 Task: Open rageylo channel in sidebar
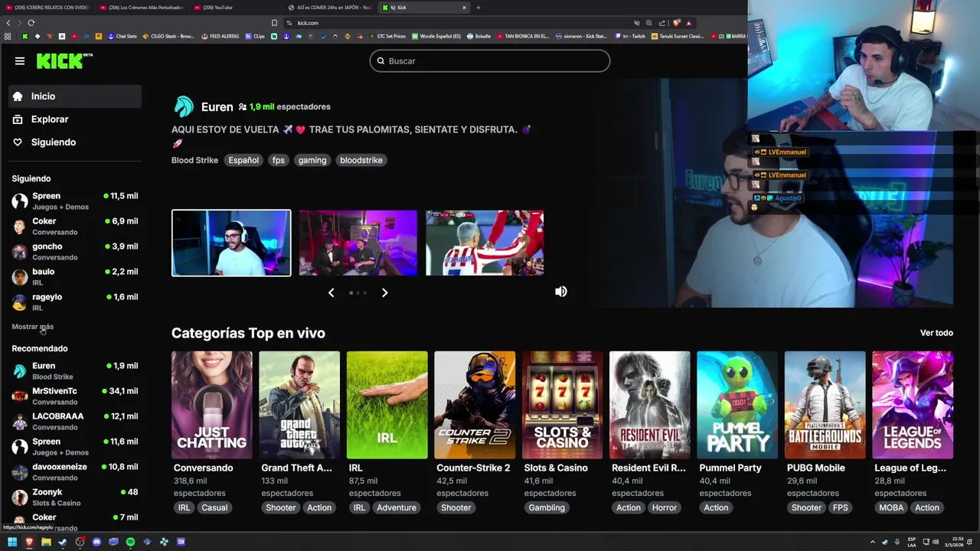pyautogui.click(x=75, y=302)
